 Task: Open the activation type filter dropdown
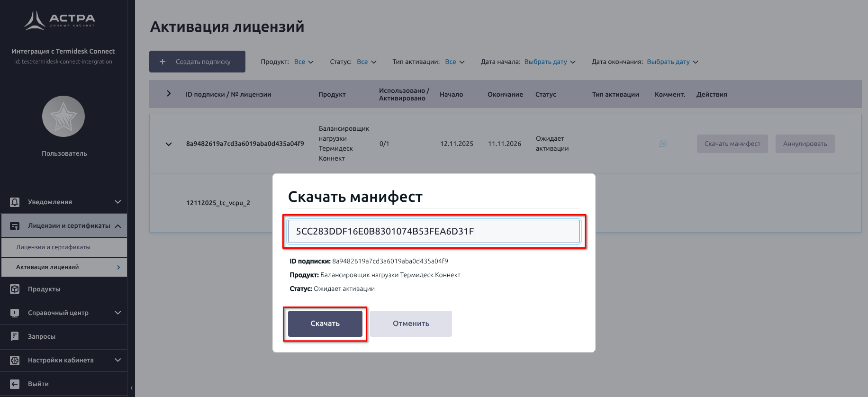coord(455,62)
